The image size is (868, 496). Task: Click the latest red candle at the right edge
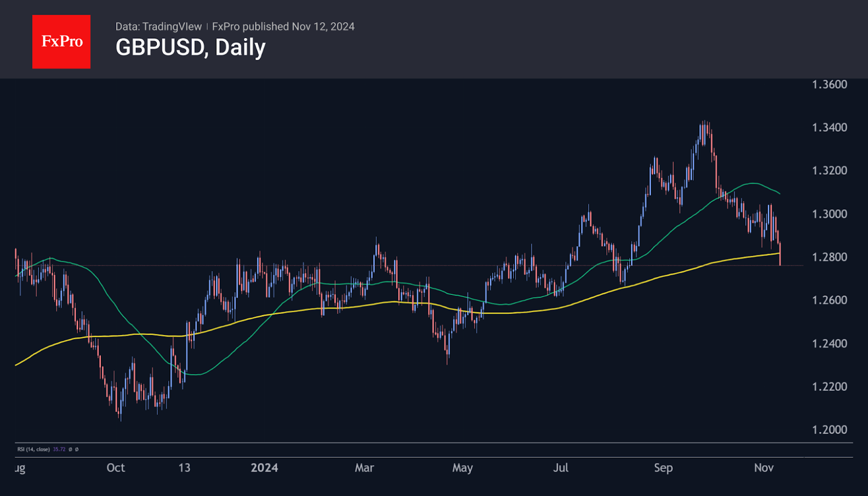780,254
